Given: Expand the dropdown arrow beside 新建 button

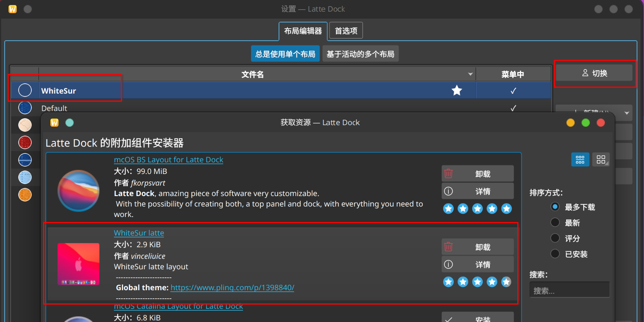Looking at the screenshot, I should (627, 113).
